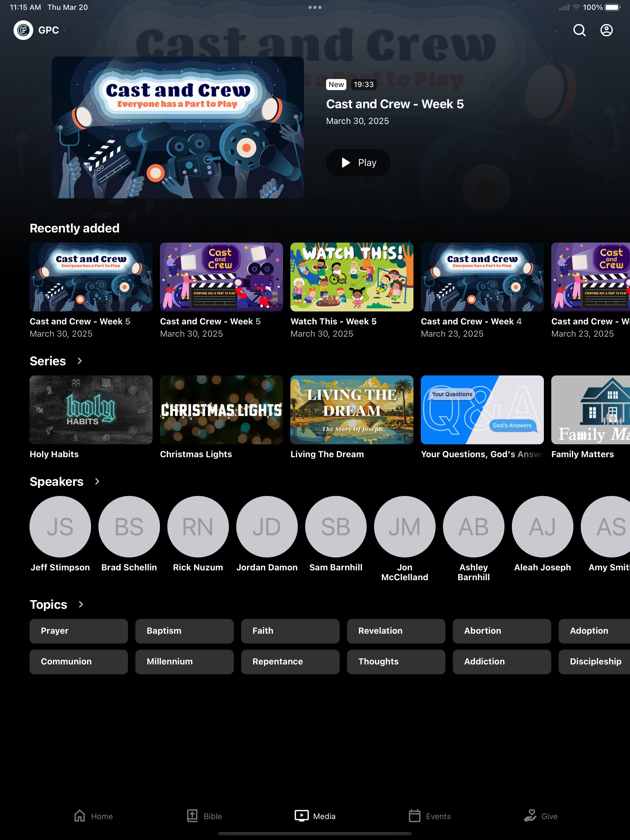The image size is (630, 840).
Task: Open the AB avatar for Ashley Barnhill
Action: [x=473, y=526]
